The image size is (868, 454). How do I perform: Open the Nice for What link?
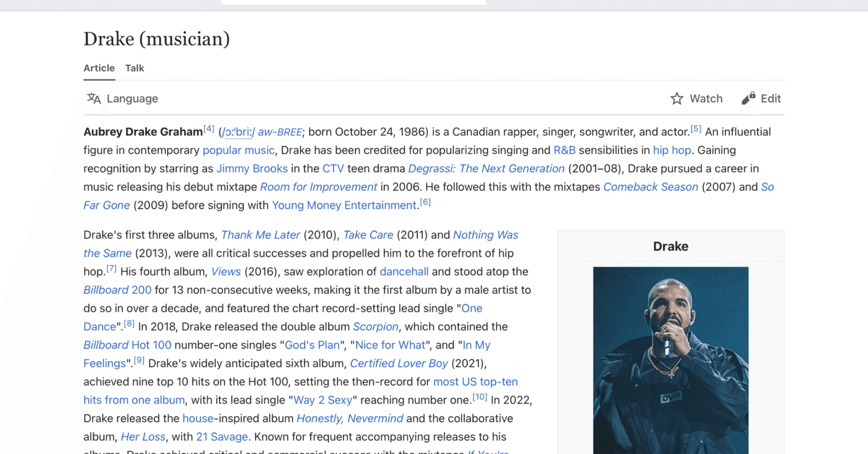pos(390,345)
